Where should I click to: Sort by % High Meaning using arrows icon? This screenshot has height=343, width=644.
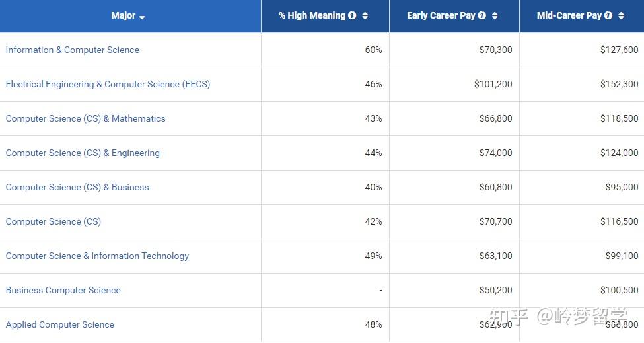(365, 15)
